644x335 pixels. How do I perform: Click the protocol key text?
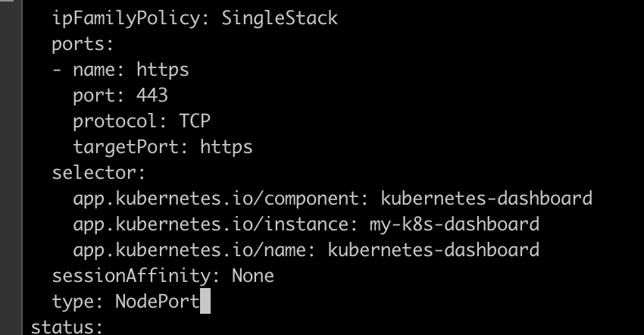pyautogui.click(x=116, y=121)
